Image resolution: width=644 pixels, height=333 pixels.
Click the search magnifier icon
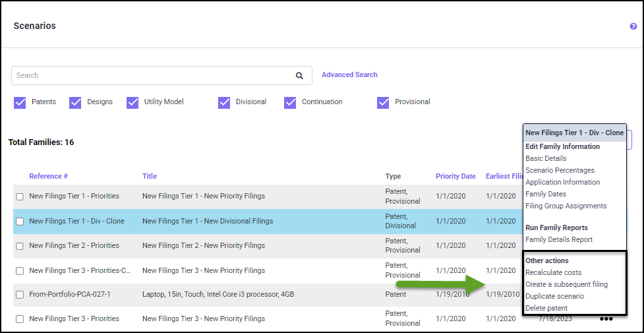tap(299, 76)
